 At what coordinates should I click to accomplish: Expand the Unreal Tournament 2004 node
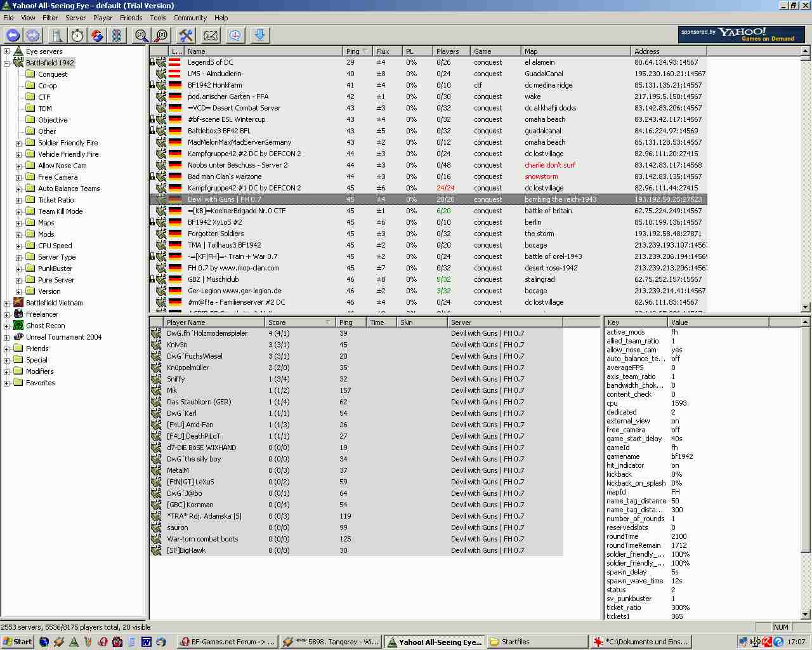[x=7, y=337]
